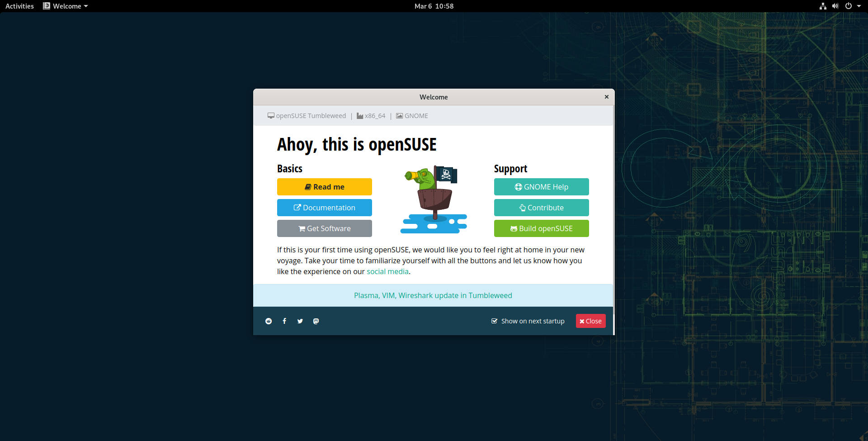Open the Twitter social icon

(300, 321)
